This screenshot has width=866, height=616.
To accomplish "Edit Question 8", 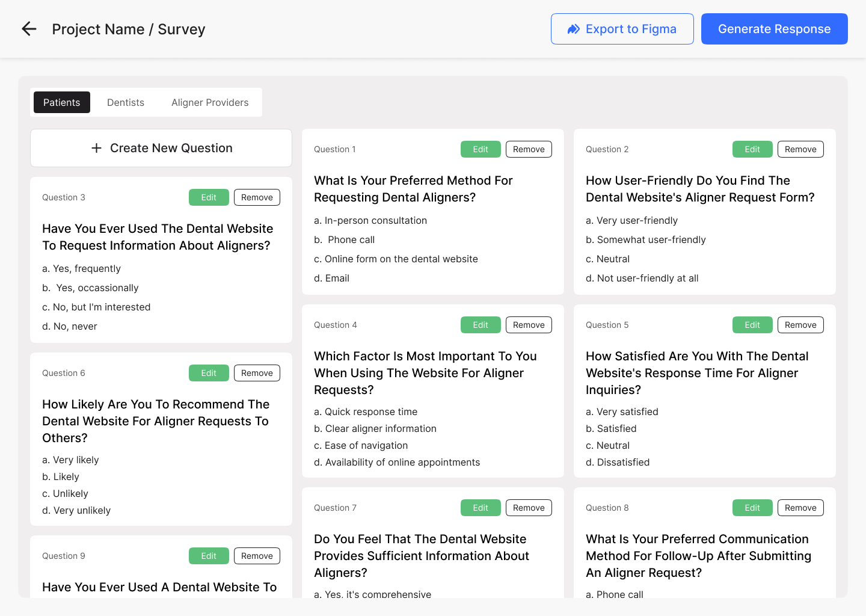I will (752, 508).
